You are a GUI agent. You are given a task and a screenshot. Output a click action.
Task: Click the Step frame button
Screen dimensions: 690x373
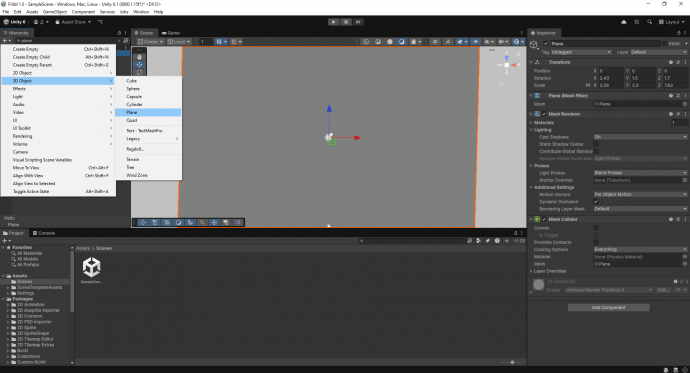[x=358, y=22]
